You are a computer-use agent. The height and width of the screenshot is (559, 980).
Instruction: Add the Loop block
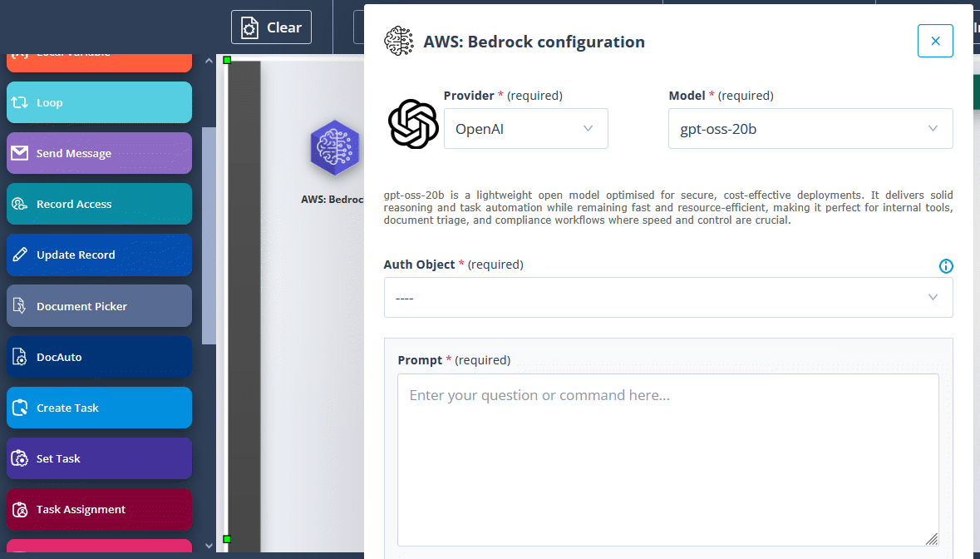[x=100, y=102]
